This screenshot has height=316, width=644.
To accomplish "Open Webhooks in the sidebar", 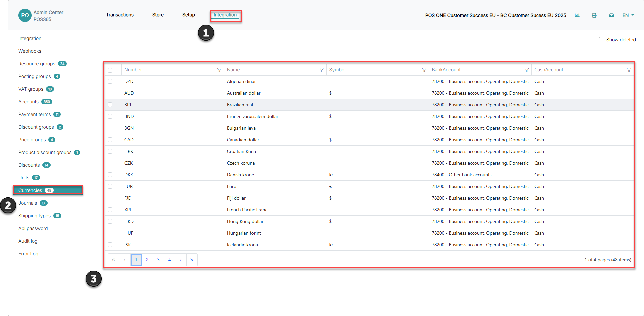I will coord(30,51).
